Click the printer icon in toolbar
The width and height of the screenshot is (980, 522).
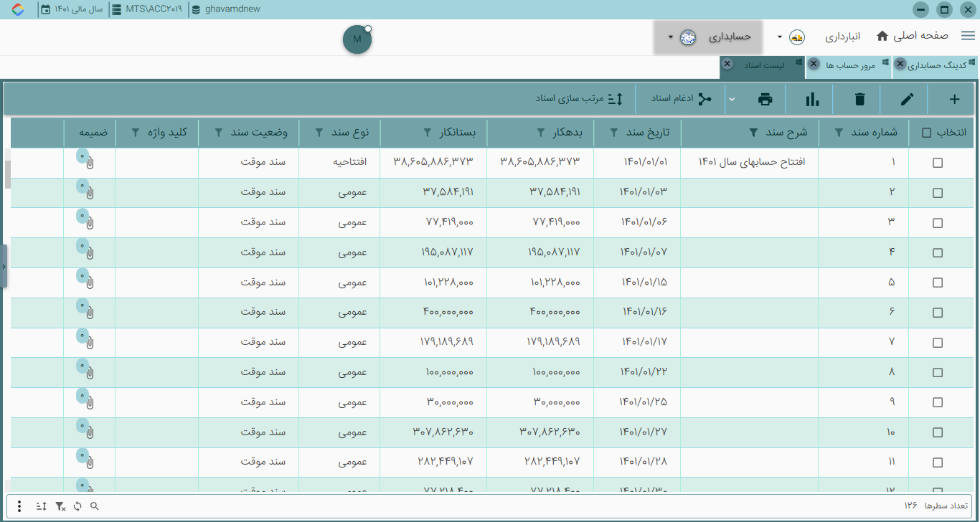pos(765,100)
